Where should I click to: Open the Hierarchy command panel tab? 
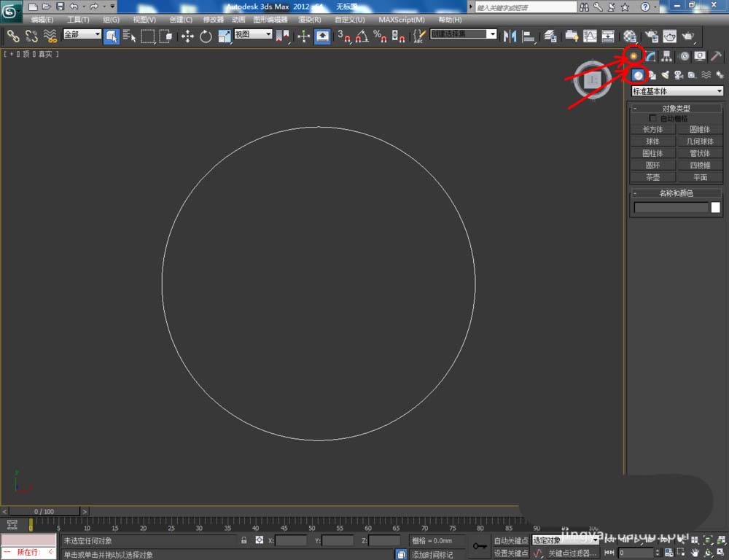point(667,56)
